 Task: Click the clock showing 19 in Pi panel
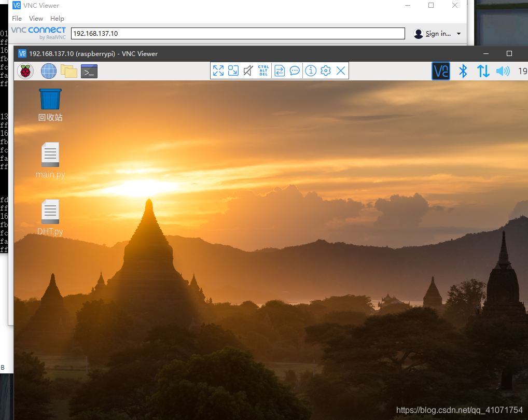[523, 71]
